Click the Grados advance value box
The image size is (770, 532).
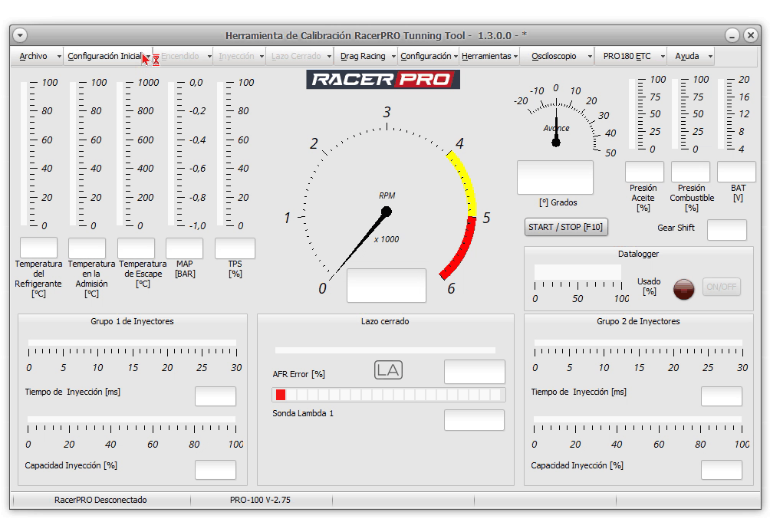(x=555, y=177)
